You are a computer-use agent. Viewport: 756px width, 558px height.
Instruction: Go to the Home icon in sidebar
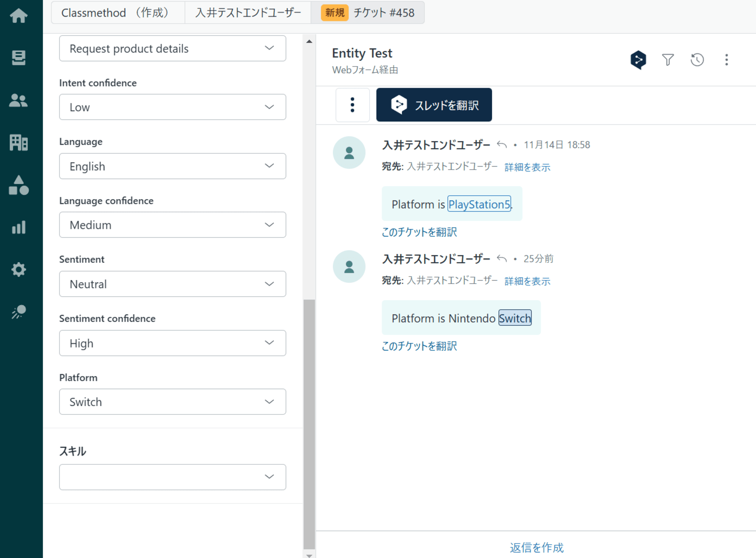click(x=19, y=15)
